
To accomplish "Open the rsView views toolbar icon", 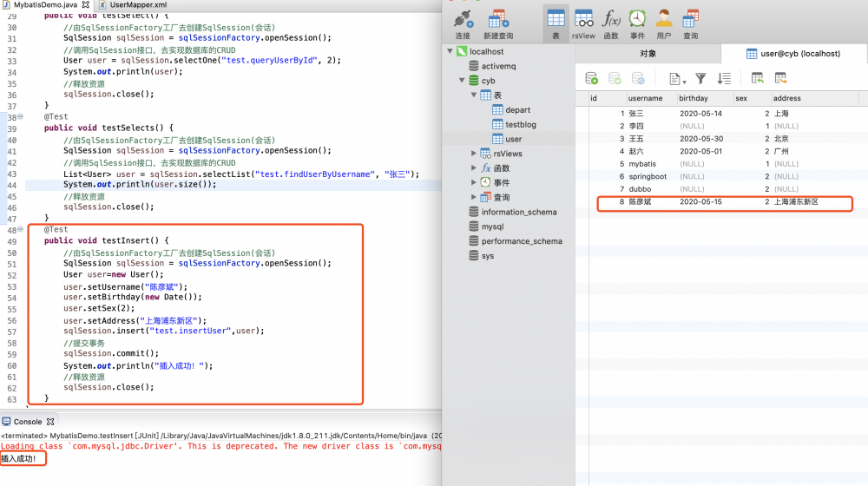I will [583, 24].
